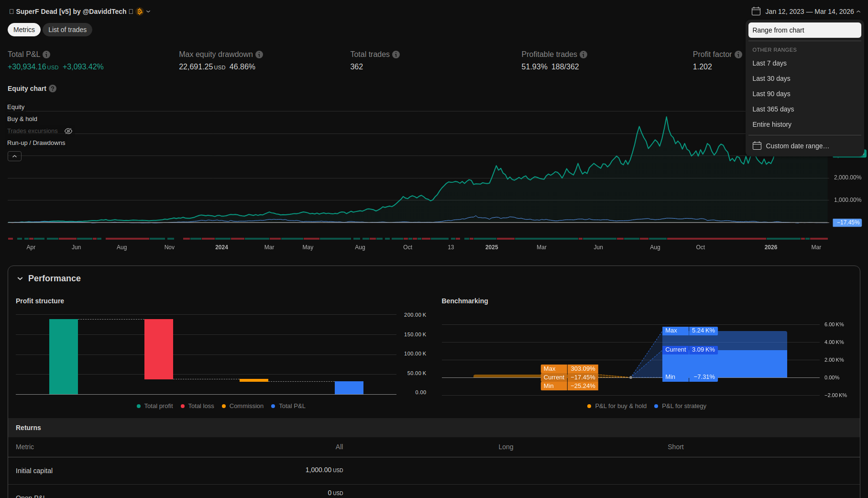Toggle the Run-up / Drawdowns series
This screenshot has width=868, height=498.
36,143
